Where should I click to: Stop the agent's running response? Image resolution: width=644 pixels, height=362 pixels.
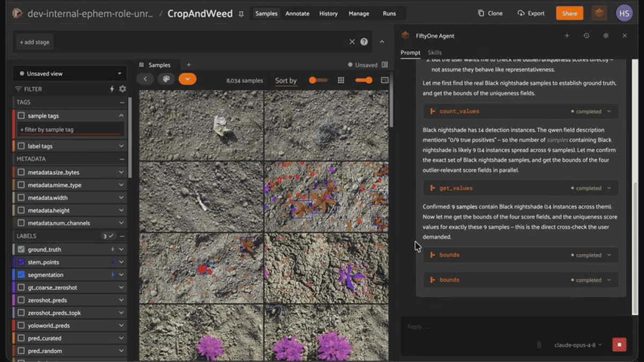tap(619, 345)
